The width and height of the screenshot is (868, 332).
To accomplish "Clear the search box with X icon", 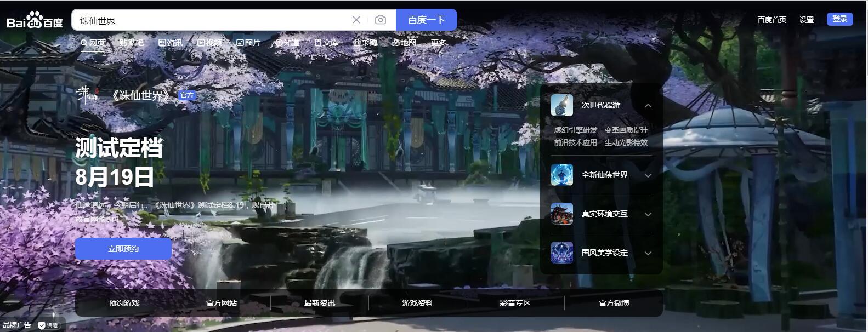I will pyautogui.click(x=356, y=20).
